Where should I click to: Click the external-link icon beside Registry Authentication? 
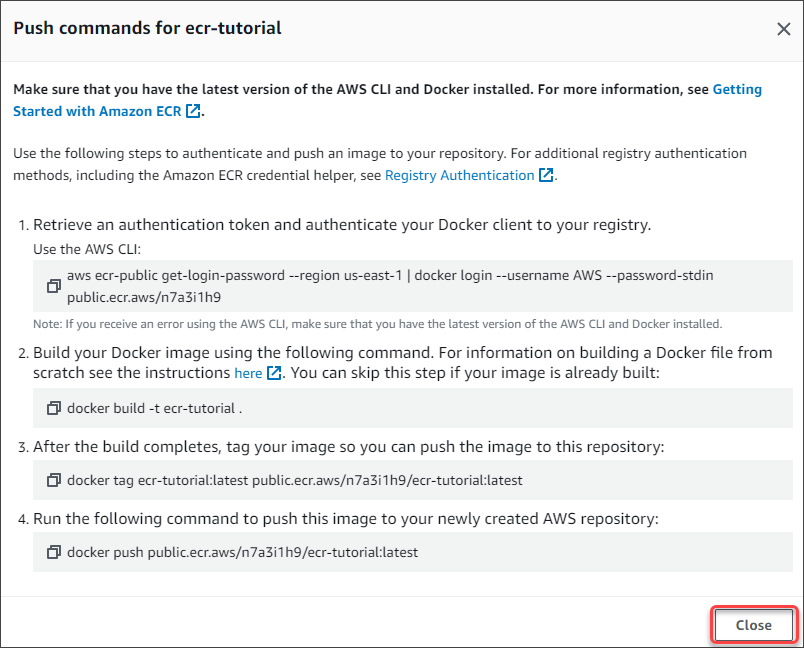[x=546, y=175]
